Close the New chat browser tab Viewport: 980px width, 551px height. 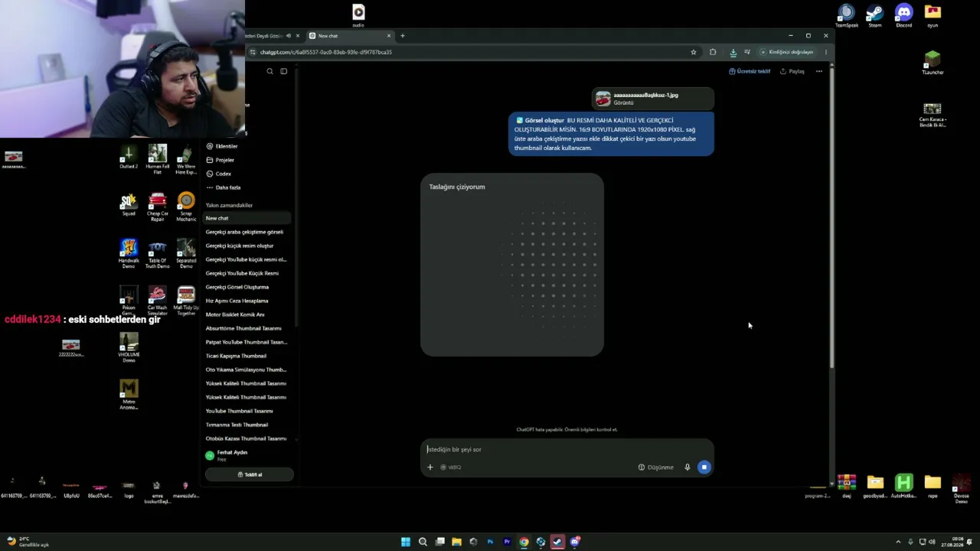click(389, 36)
